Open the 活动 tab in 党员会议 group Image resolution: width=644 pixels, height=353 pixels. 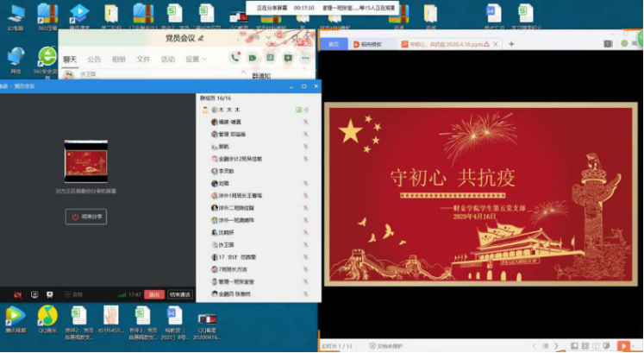(168, 60)
